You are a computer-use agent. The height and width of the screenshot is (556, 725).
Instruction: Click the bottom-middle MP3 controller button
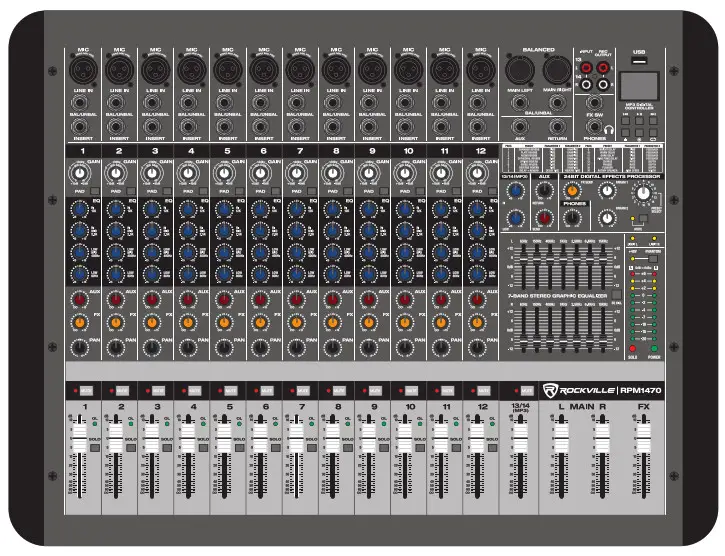(639, 133)
